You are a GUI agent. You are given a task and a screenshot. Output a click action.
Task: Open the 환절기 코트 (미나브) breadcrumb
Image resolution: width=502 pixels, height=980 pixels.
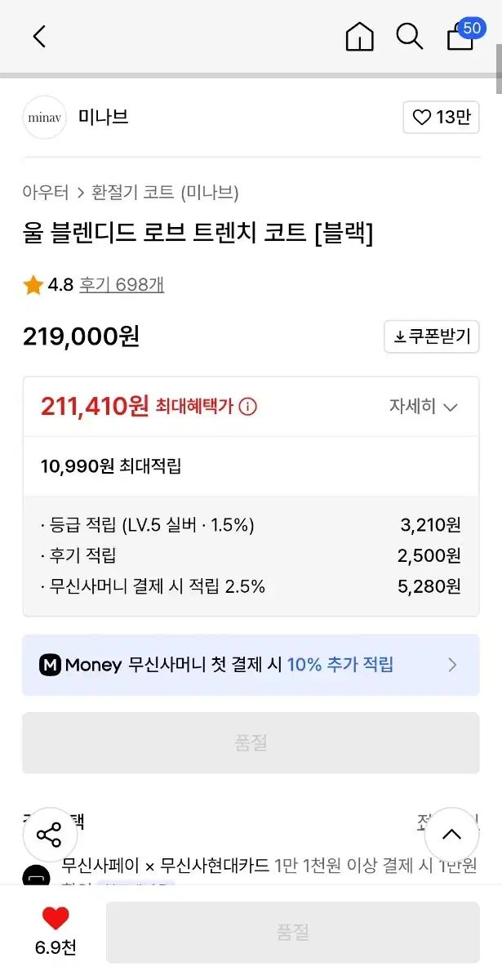pyautogui.click(x=165, y=193)
